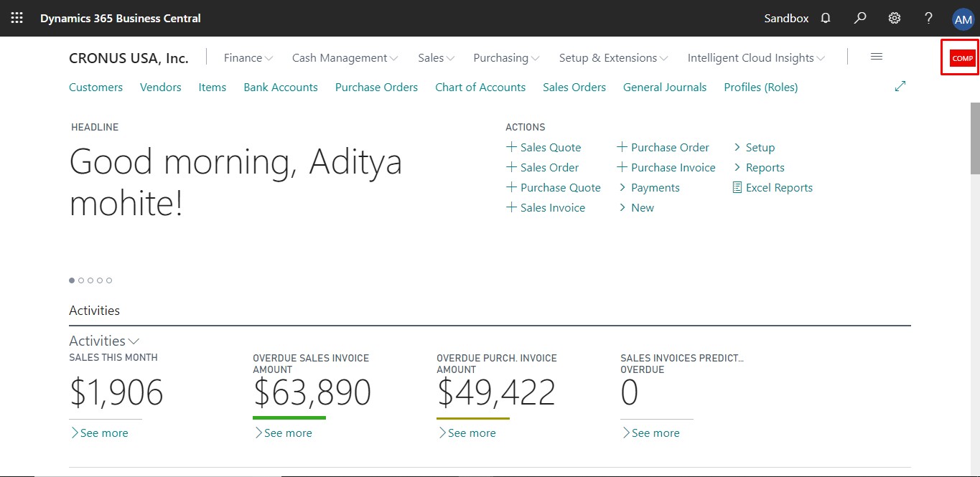980x477 pixels.
Task: Click the Good morning headline text
Action: click(x=235, y=183)
